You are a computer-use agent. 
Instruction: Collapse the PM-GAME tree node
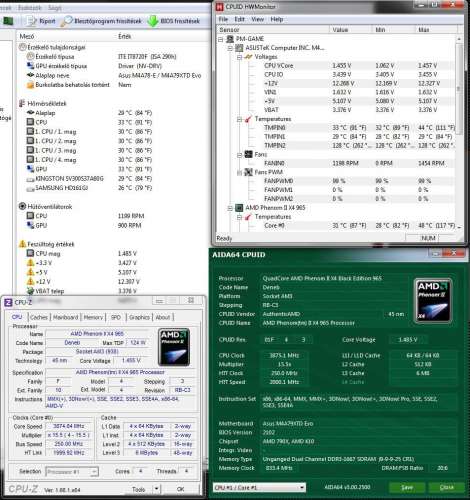tap(220, 39)
